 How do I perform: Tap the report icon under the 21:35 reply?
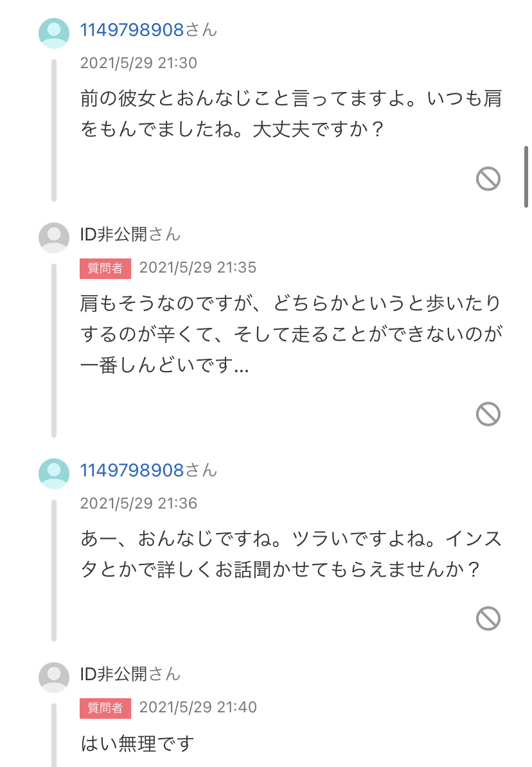(488, 413)
